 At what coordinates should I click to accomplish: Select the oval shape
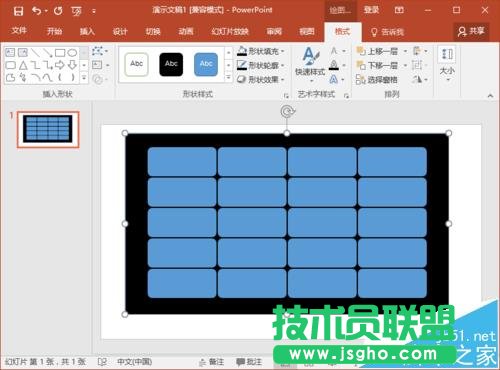pos(72,53)
